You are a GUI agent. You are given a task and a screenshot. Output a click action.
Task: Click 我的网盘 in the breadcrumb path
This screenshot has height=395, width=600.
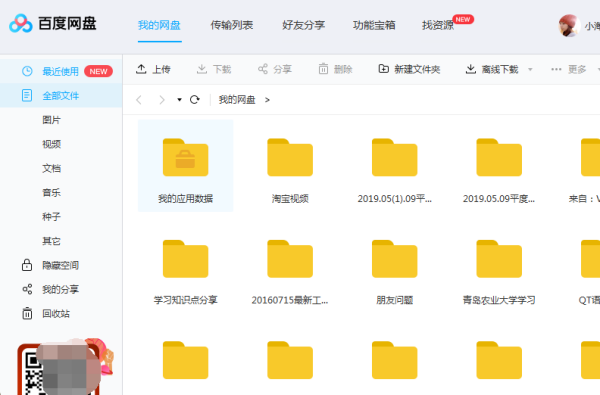coord(237,100)
